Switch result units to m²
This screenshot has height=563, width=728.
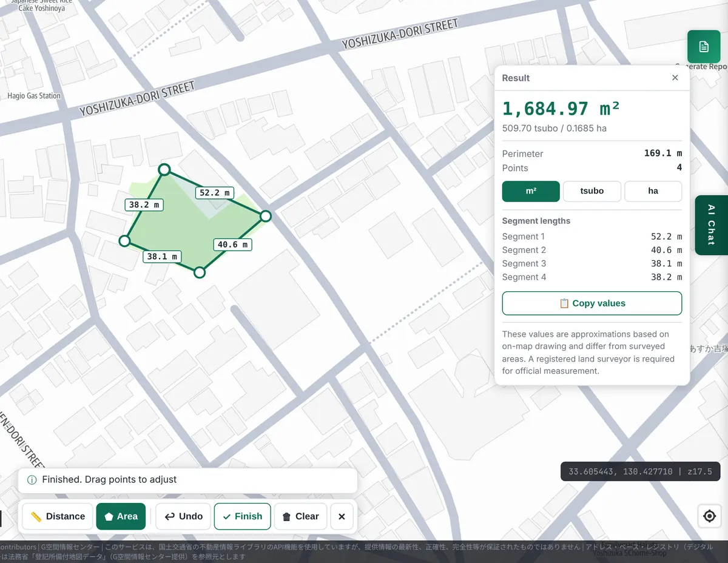click(x=531, y=191)
